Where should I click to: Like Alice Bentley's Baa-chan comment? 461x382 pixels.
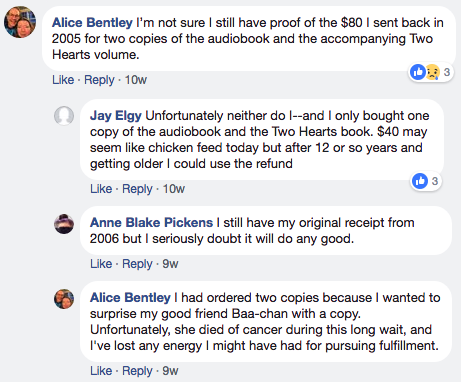point(101,371)
